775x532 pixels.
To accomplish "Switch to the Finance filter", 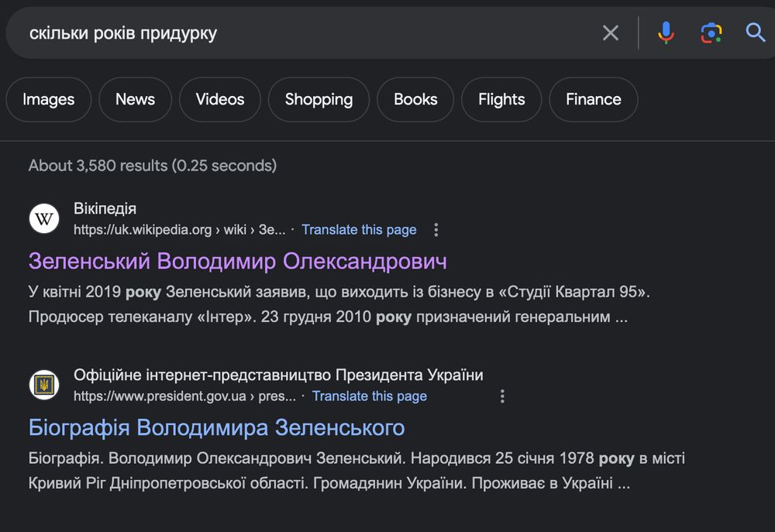I will (593, 99).
